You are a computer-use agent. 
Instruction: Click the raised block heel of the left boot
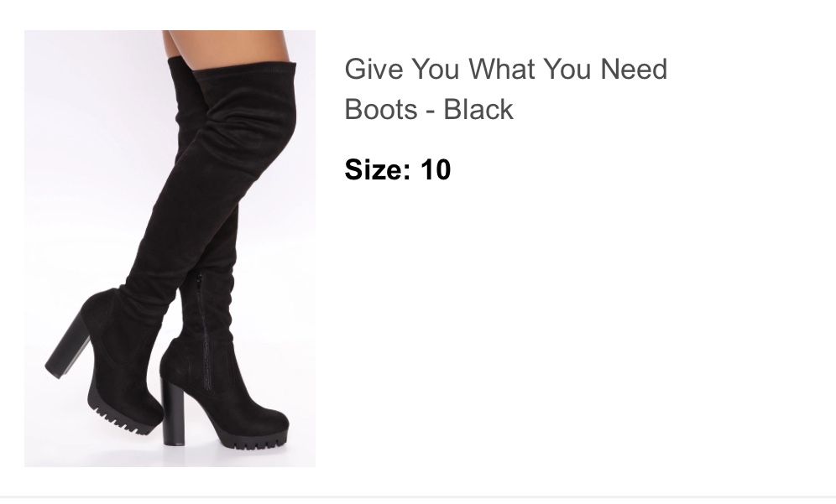(x=66, y=344)
